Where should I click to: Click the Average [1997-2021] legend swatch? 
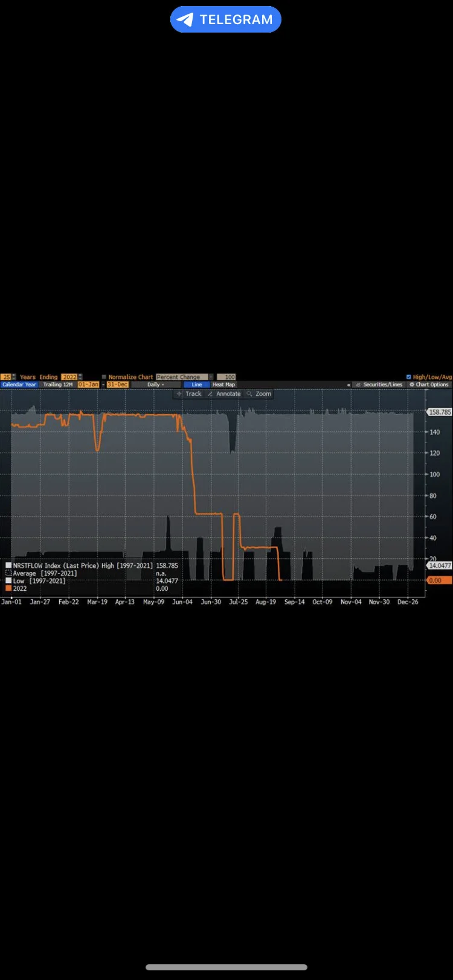[x=8, y=573]
